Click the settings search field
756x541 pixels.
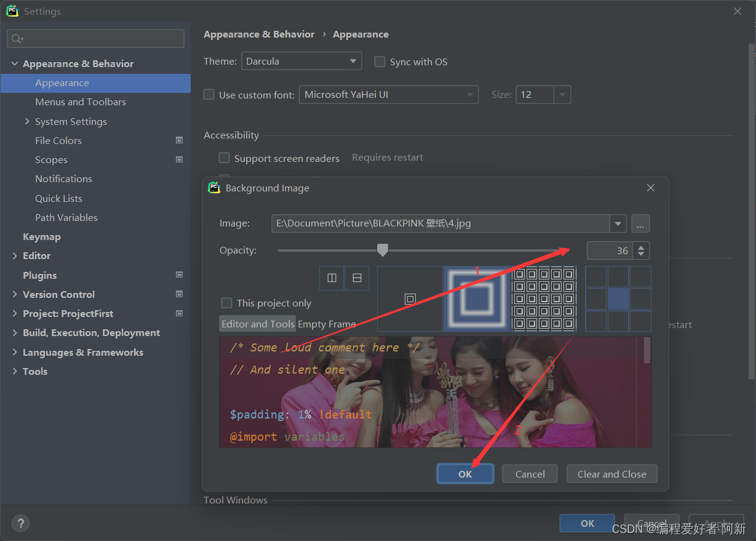95,39
